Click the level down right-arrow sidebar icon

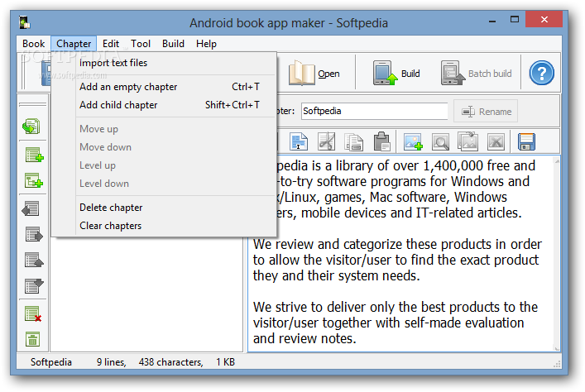click(x=34, y=235)
